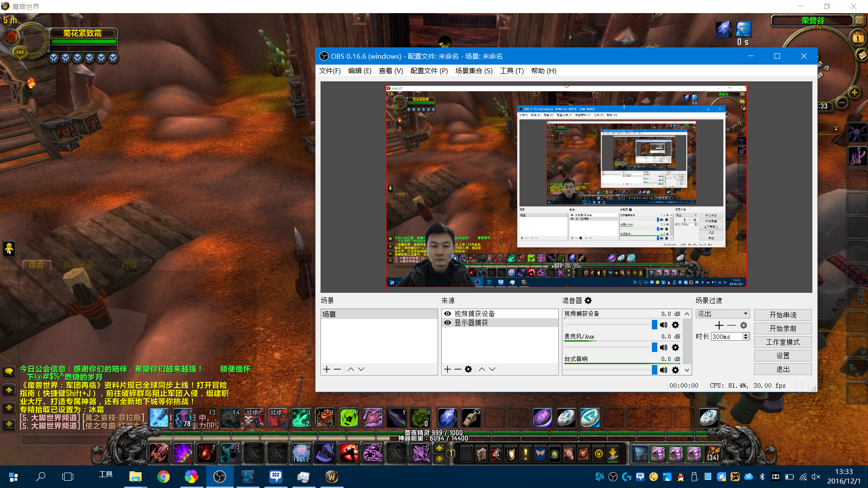Open 编辑 (E) menu in OBS
Screen dimensions: 868x488
point(359,71)
